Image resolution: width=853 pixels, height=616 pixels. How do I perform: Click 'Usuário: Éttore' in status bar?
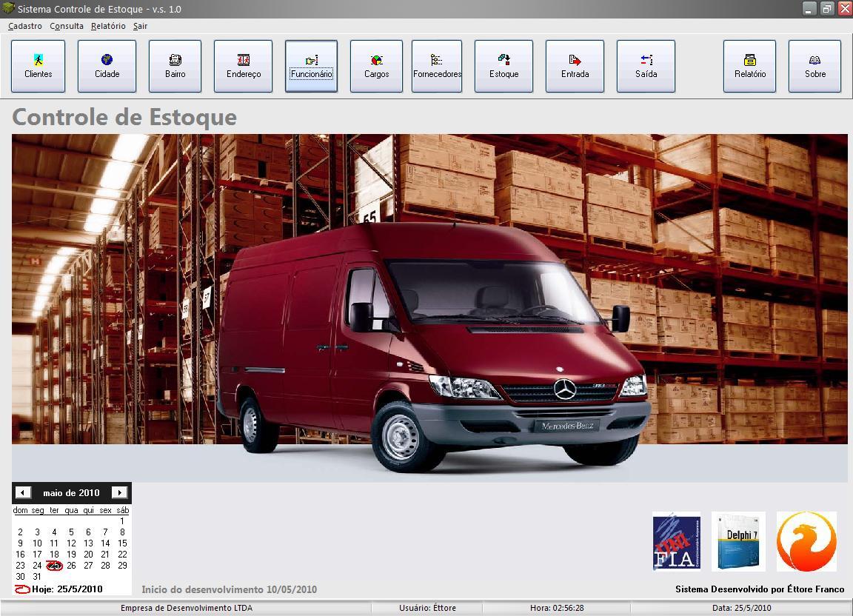click(427, 608)
